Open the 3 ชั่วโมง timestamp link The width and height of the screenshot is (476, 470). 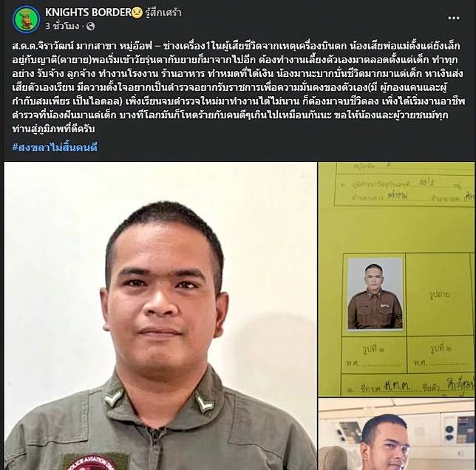coord(62,27)
